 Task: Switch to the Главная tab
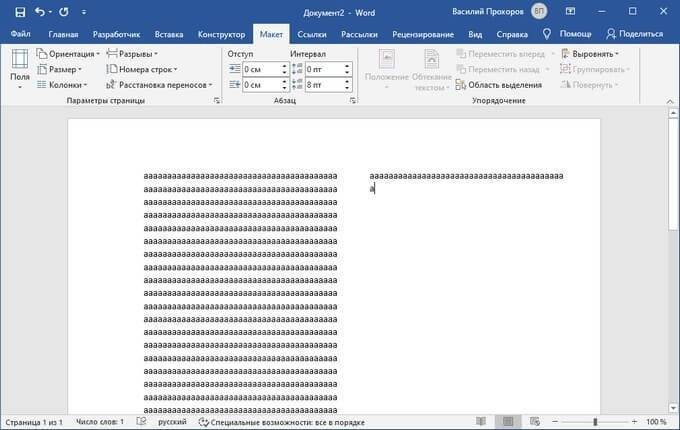point(63,34)
